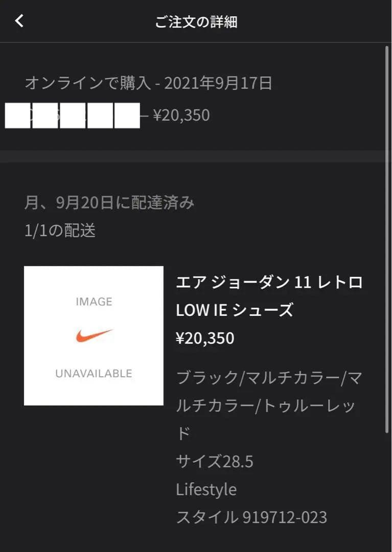Click the redacted order number
The height and width of the screenshot is (552, 392).
point(72,116)
